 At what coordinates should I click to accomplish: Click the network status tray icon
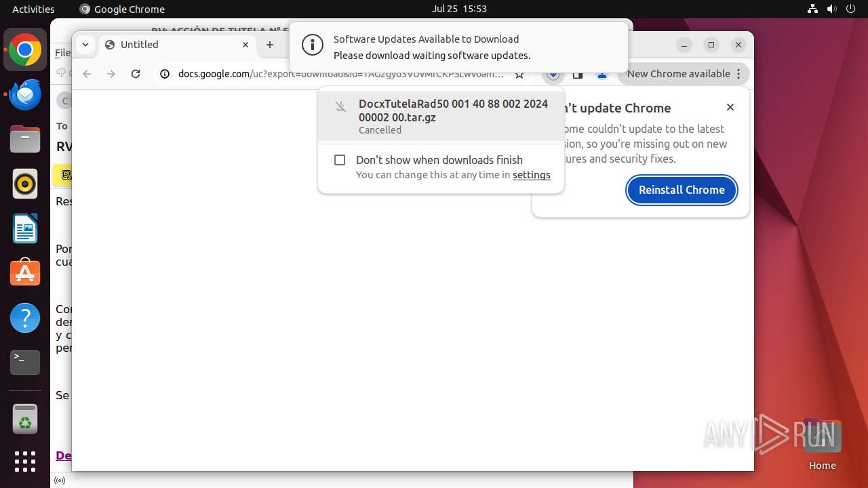(812, 9)
